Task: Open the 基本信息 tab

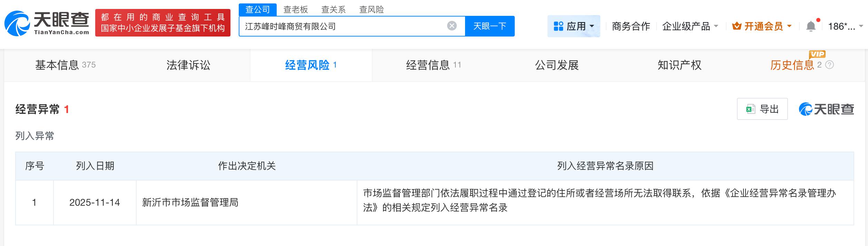Action: [65, 65]
